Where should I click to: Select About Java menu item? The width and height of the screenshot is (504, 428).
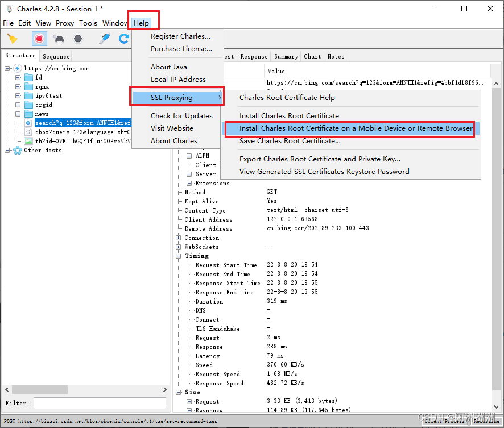point(169,67)
